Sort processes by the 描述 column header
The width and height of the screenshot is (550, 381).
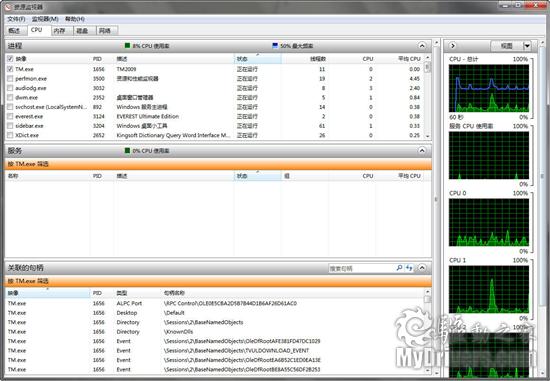tap(173, 59)
